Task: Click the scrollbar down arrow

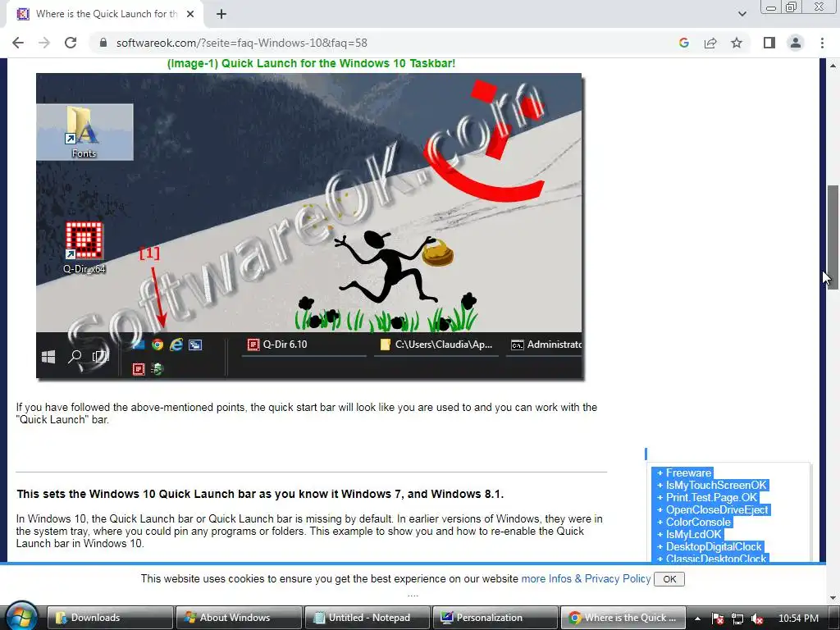Action: coord(833,598)
